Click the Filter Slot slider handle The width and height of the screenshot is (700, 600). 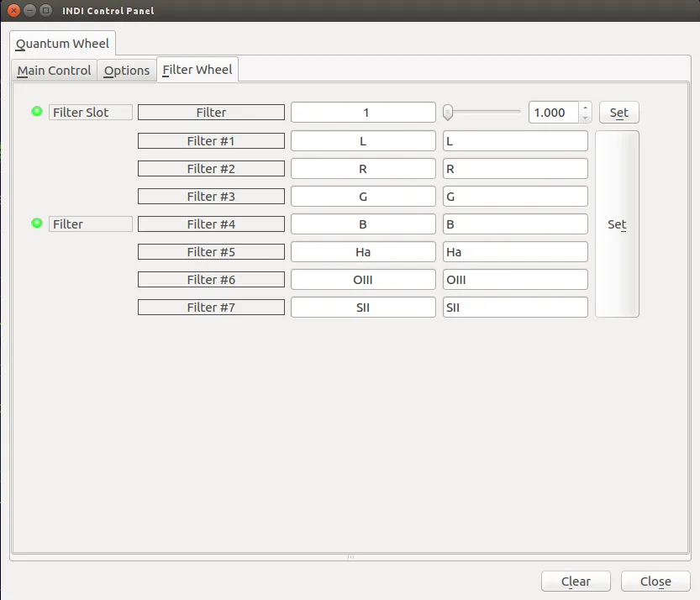click(x=448, y=113)
